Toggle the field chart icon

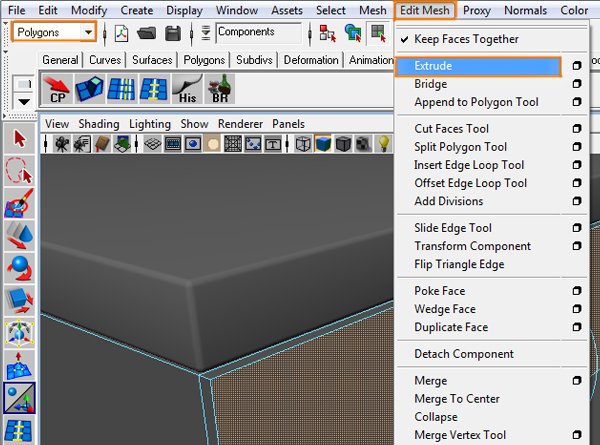point(233,144)
